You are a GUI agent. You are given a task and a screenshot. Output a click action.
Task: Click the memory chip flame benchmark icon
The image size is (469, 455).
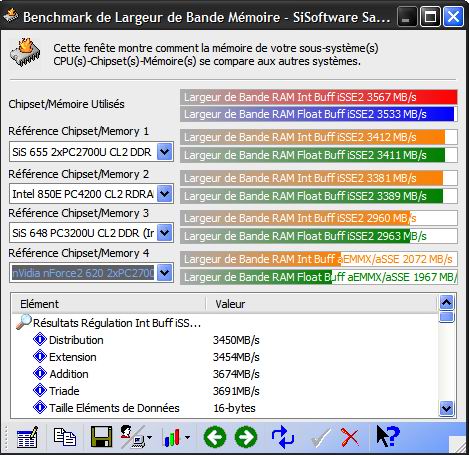[x=25, y=53]
